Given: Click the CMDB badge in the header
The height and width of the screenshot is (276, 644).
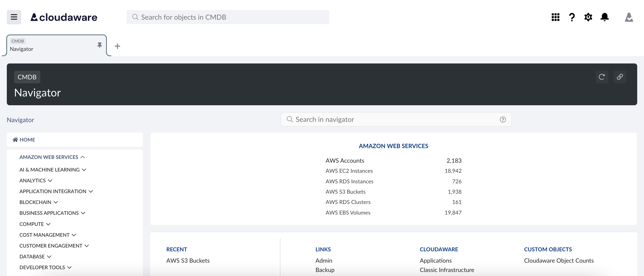Looking at the screenshot, I should click(27, 77).
